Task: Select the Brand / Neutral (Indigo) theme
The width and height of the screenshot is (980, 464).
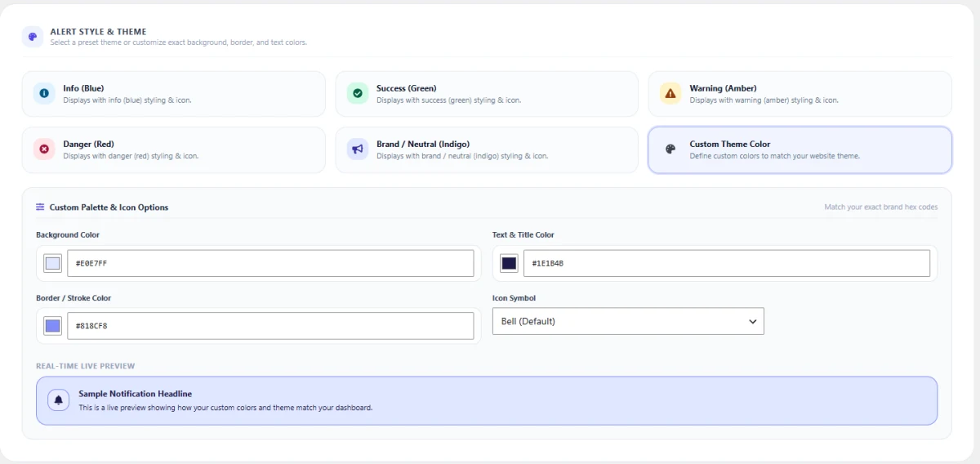Action: pos(487,149)
